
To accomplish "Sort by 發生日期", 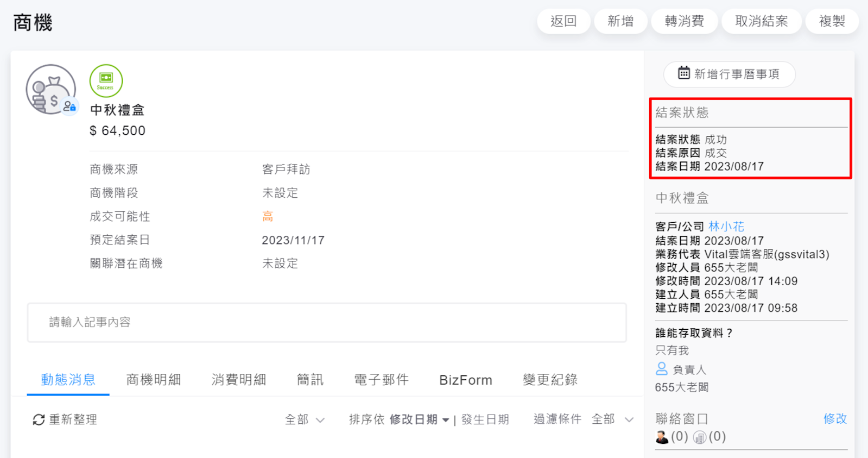I will pyautogui.click(x=485, y=419).
